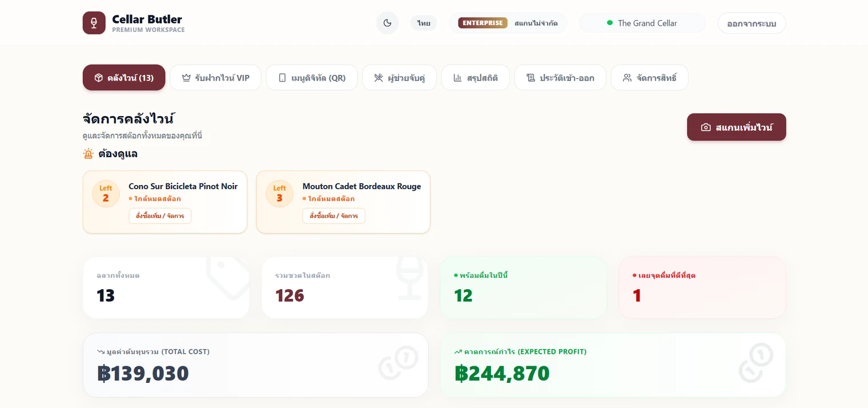Click สั่งซื้อเพิ่ม / จัดการ for Mouton Cadet
This screenshot has height=408, width=868.
click(x=333, y=216)
